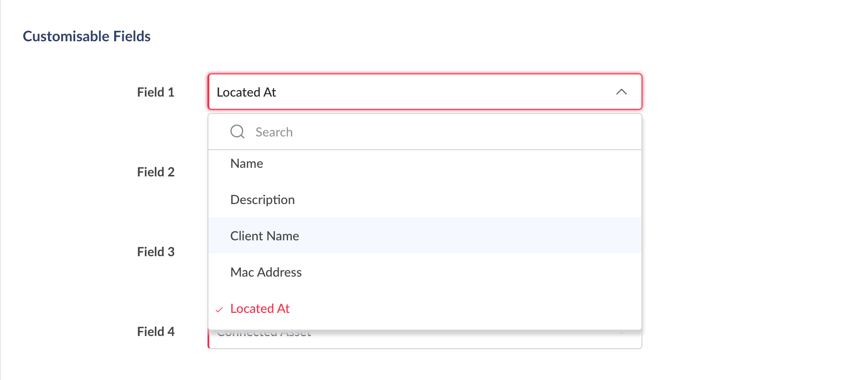Select Mac Address from the options

[x=266, y=273]
